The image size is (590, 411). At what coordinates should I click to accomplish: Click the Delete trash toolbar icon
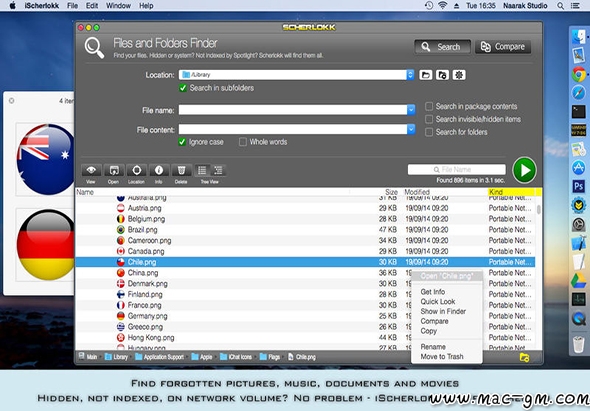pos(181,170)
